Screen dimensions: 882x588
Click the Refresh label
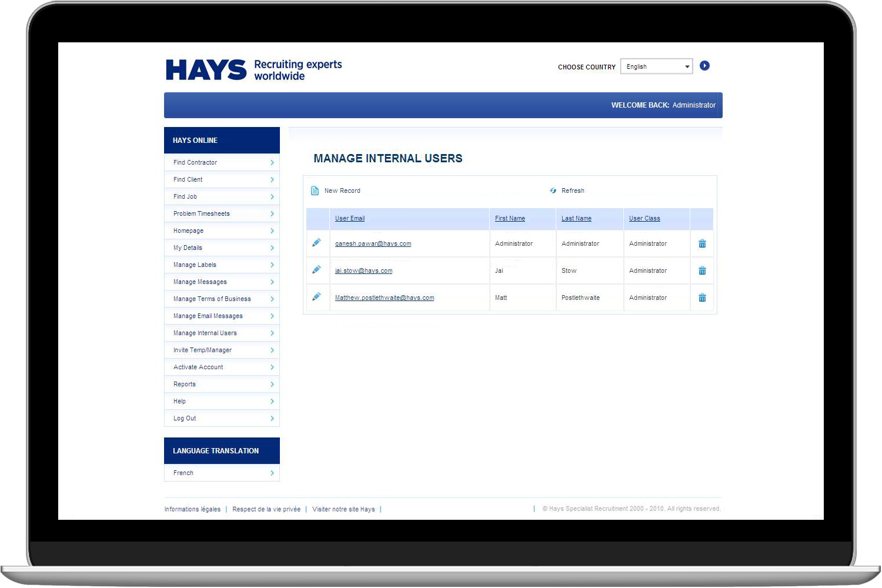point(573,191)
